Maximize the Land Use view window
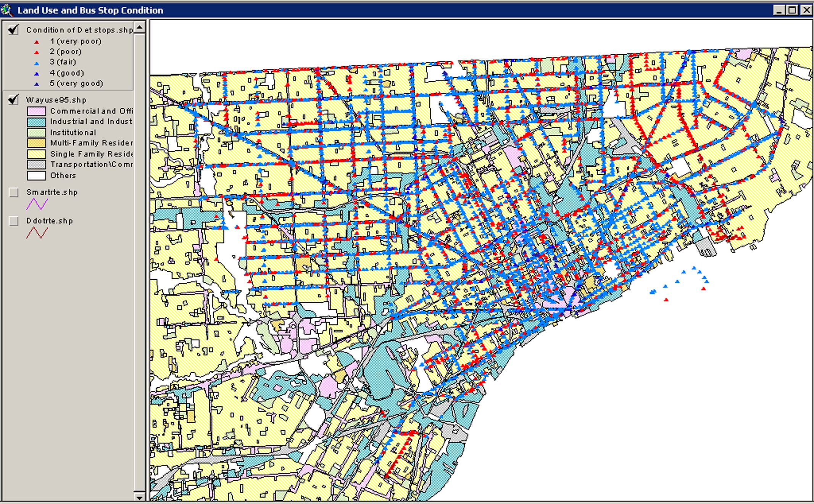814x504 pixels. click(792, 10)
